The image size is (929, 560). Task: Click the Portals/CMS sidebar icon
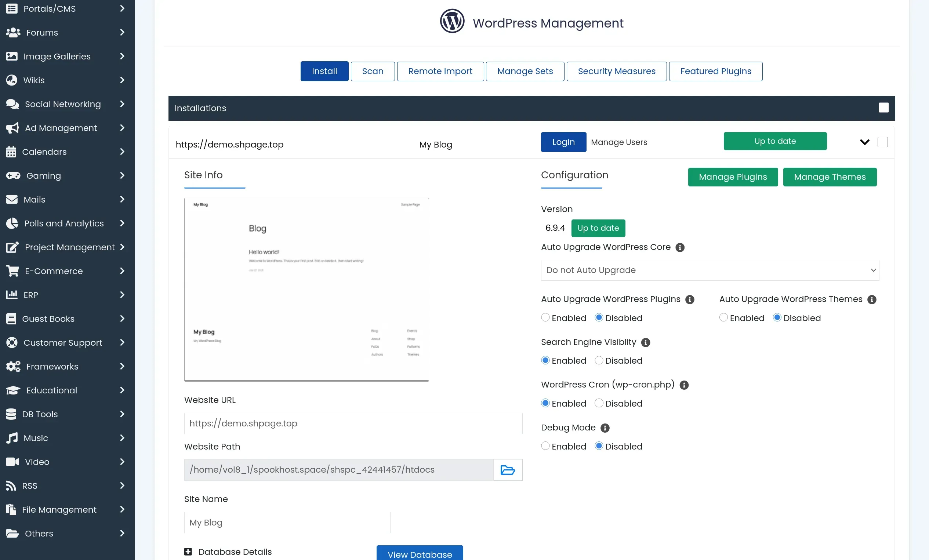[x=12, y=8]
